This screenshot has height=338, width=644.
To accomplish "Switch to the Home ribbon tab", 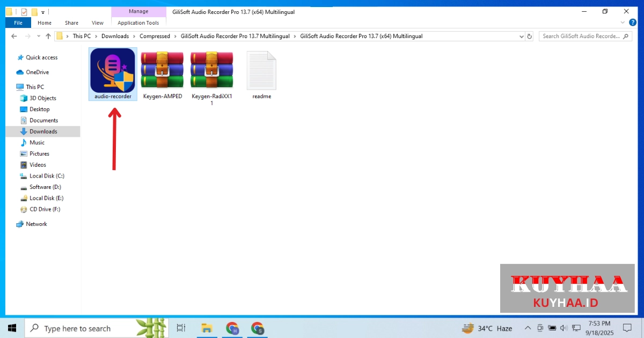I will coord(45,23).
